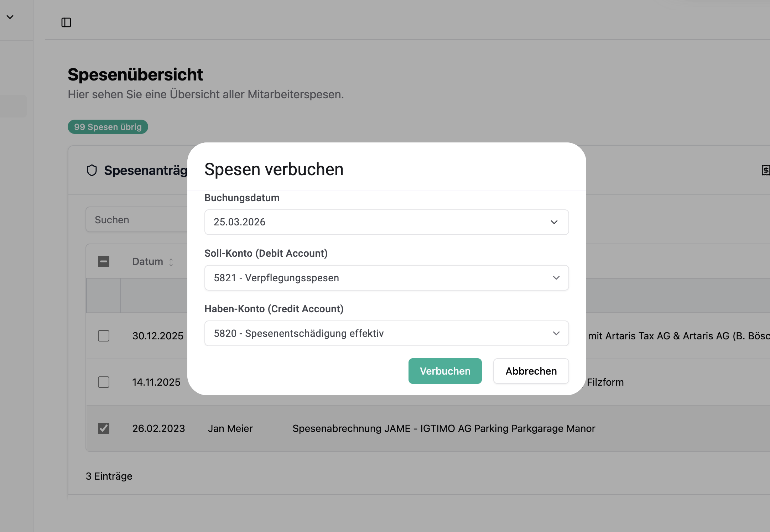Sort by the Datum column arrow
The width and height of the screenshot is (770, 532).
171,262
